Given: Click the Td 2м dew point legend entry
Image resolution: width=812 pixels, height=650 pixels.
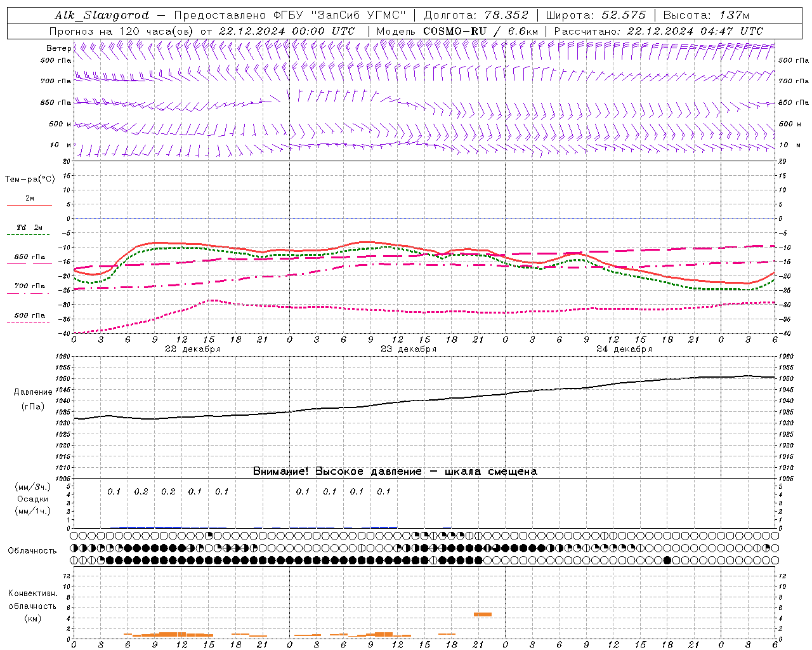Looking at the screenshot, I should click(29, 230).
